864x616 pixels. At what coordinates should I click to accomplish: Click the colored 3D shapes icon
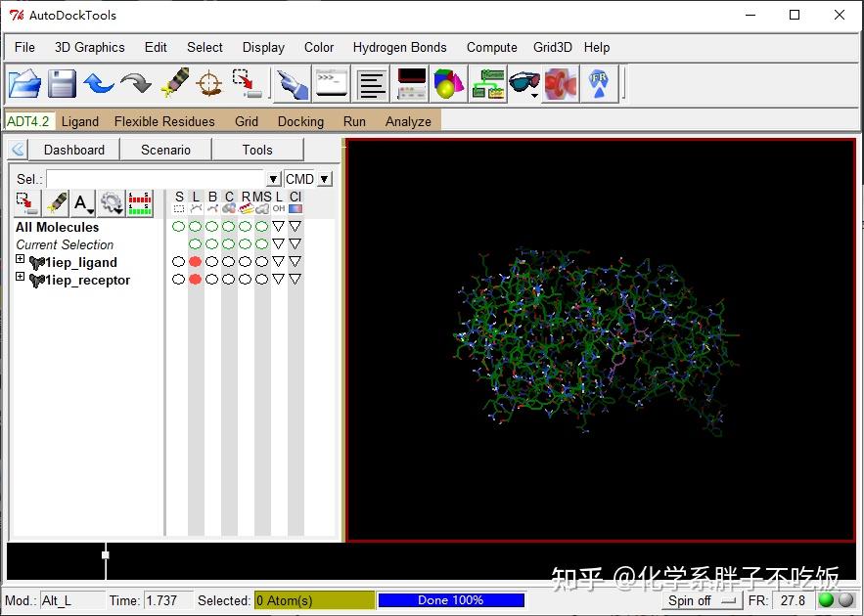[448, 83]
